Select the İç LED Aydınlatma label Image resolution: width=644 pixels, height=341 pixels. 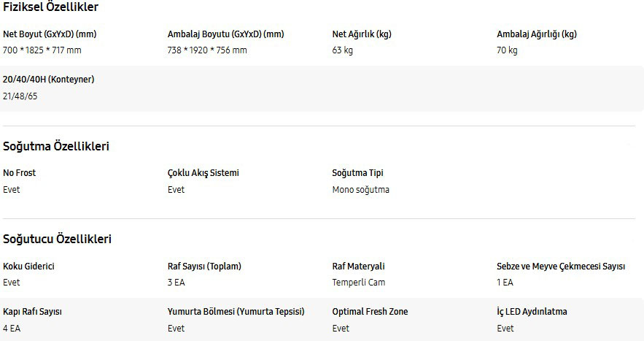point(532,312)
